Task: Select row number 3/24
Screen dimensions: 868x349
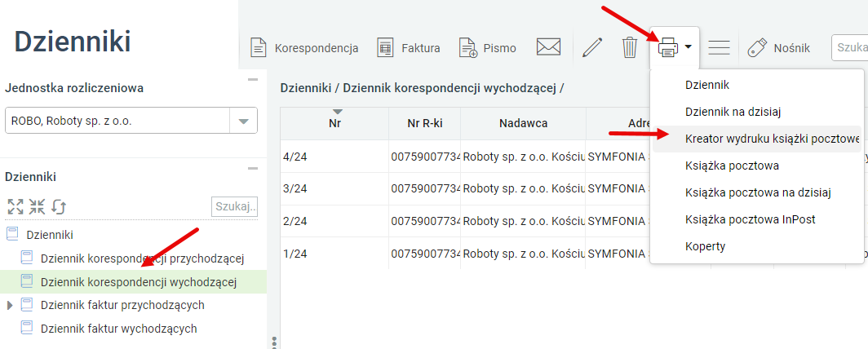Action: coord(294,188)
